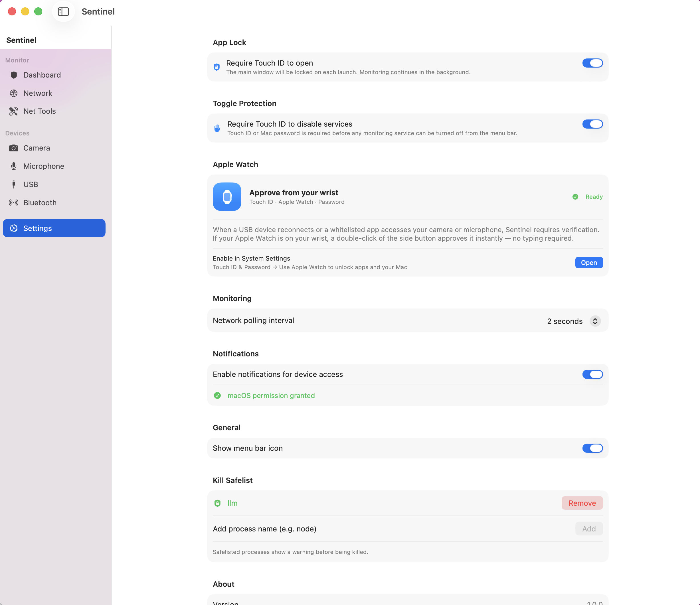Remove llm from the Kill Safelist

pyautogui.click(x=582, y=503)
